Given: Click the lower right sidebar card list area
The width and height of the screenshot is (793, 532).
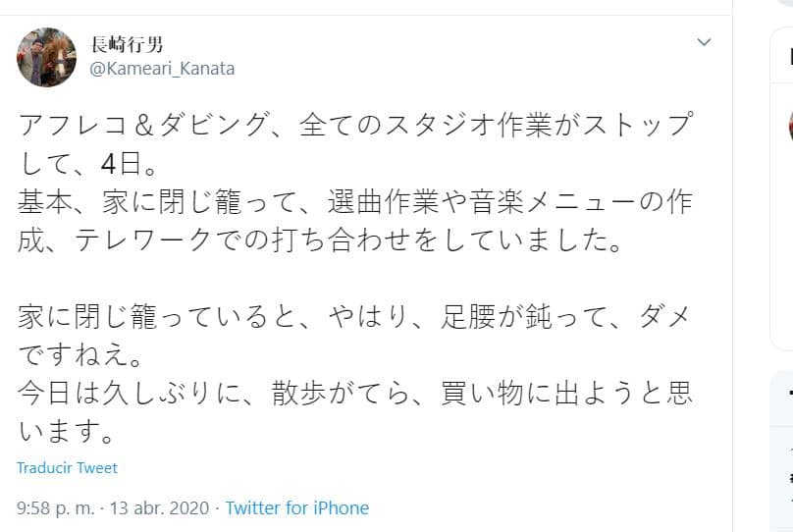Looking at the screenshot, I should (x=787, y=471).
